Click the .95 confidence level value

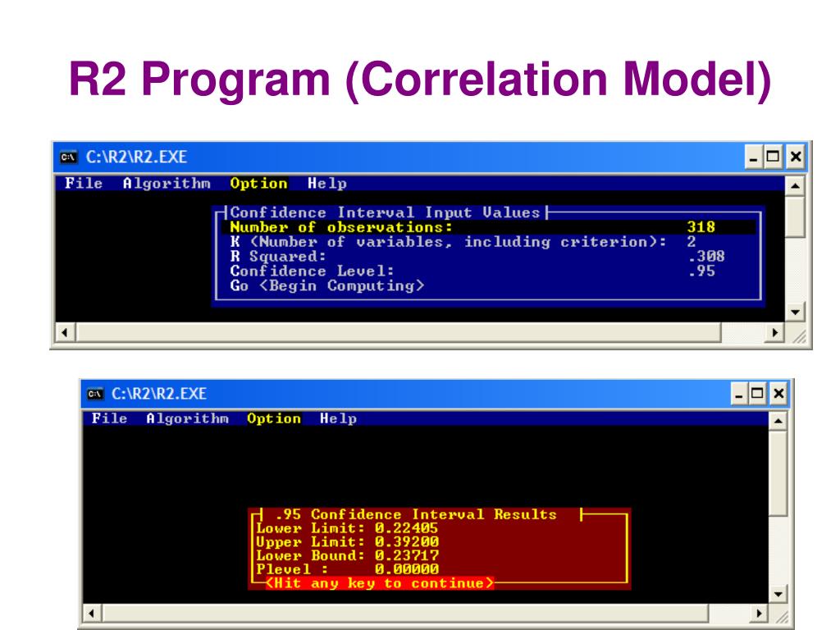(x=701, y=271)
